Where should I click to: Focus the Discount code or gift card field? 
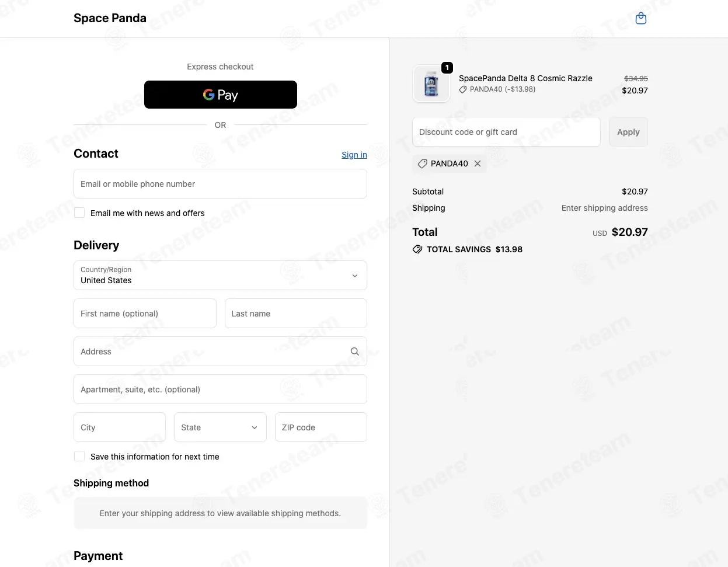[506, 132]
